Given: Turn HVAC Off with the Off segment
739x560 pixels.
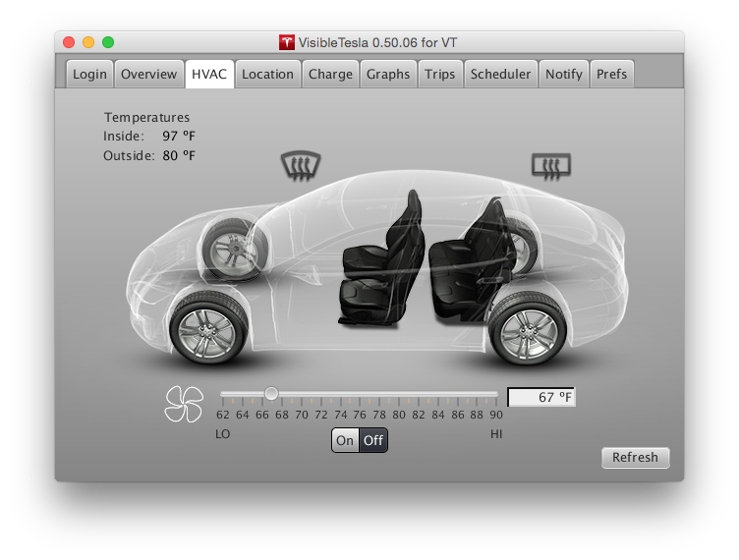Looking at the screenshot, I should (373, 440).
